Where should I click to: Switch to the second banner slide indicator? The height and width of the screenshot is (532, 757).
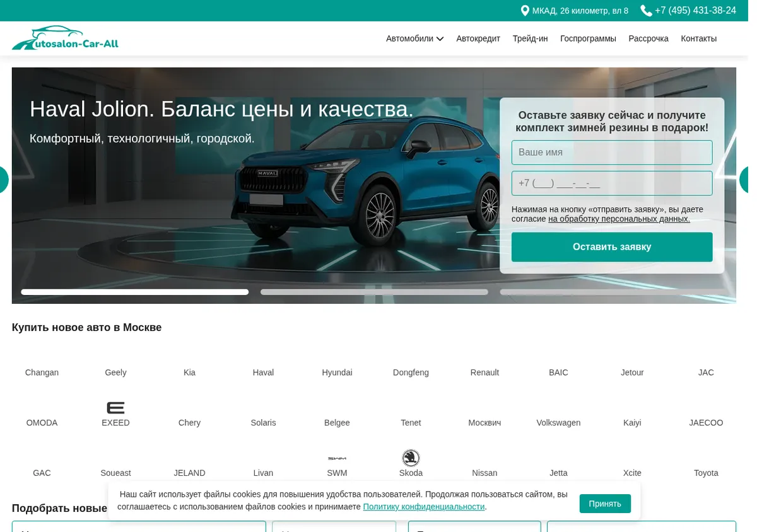coord(374,292)
